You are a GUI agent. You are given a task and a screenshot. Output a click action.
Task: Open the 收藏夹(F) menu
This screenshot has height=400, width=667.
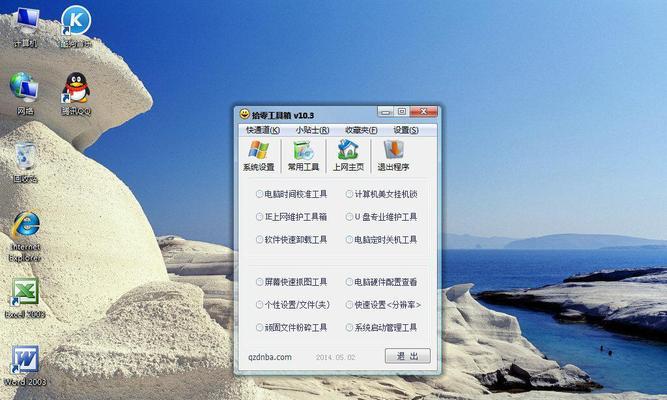(361, 130)
